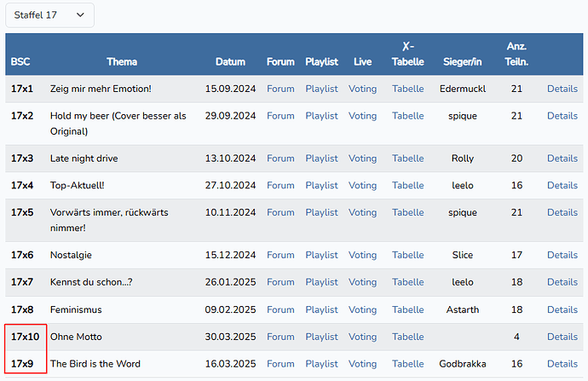Open Playlist for Vorwärts immer
588x381 pixels.
321,212
